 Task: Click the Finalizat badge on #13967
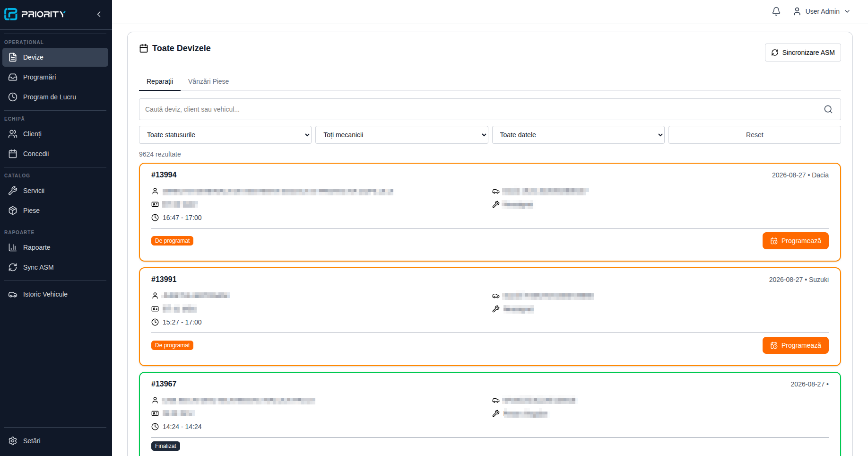tap(165, 446)
